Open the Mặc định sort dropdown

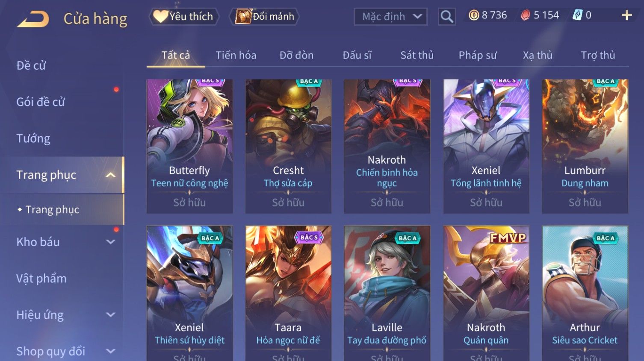(390, 17)
